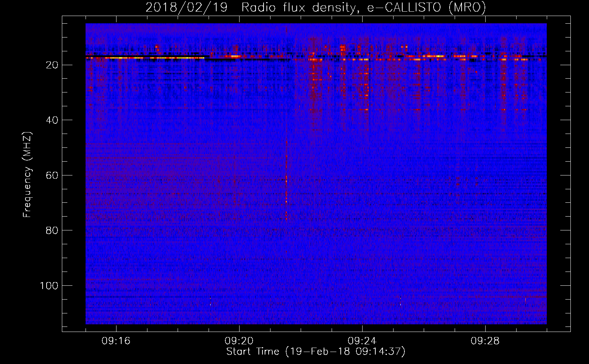Select the date 2018/02/19 in the title
Screen dimensions: 589x364
(186, 7)
